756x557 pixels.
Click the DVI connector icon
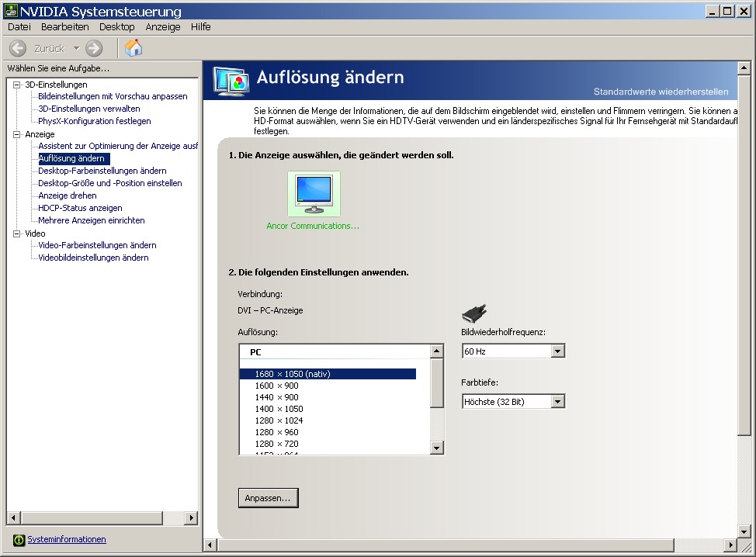click(x=474, y=313)
